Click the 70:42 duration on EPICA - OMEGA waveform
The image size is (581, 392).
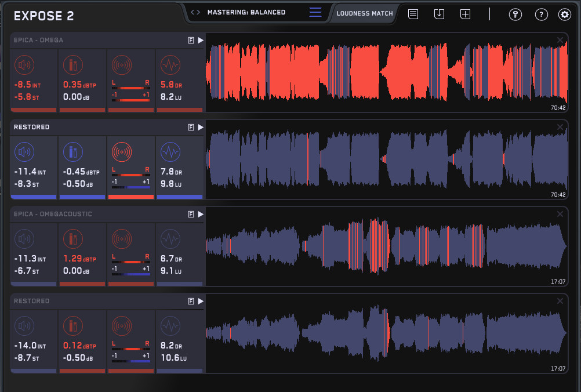[x=558, y=108]
